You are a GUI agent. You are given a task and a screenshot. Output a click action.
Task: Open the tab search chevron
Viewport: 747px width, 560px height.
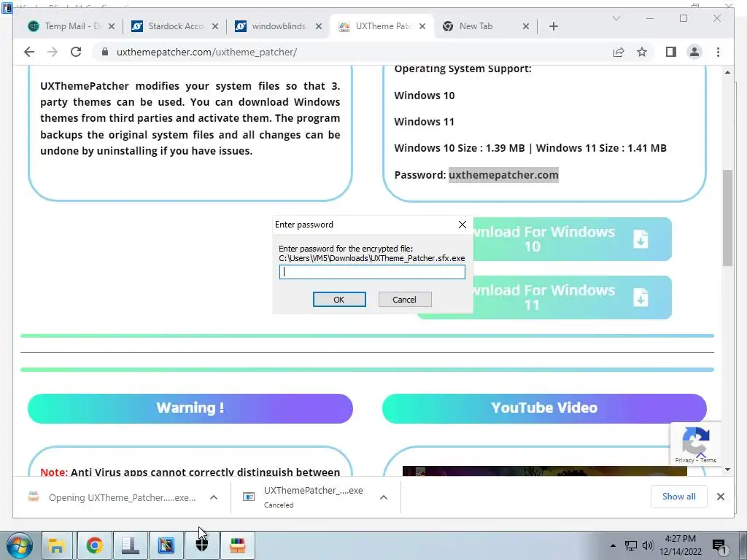[616, 18]
